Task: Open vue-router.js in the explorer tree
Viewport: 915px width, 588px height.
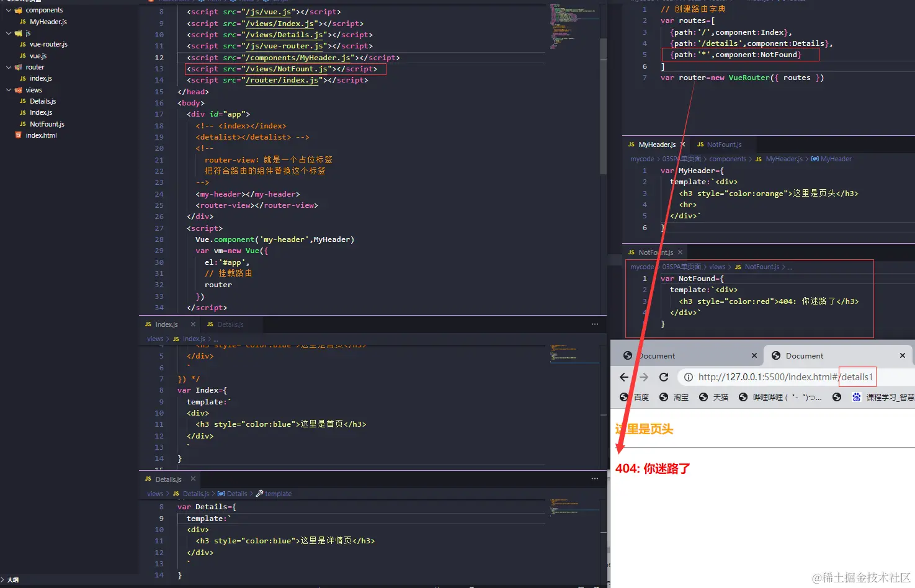Action: click(x=48, y=44)
